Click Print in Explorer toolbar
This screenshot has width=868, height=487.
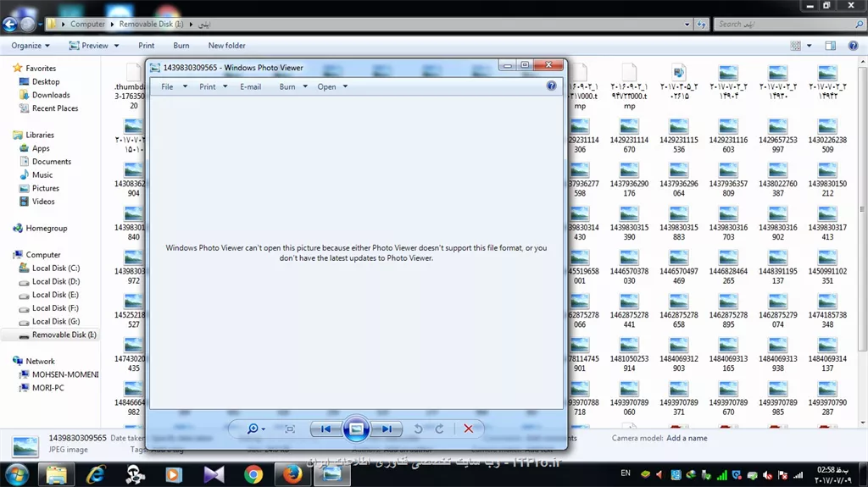pyautogui.click(x=146, y=46)
